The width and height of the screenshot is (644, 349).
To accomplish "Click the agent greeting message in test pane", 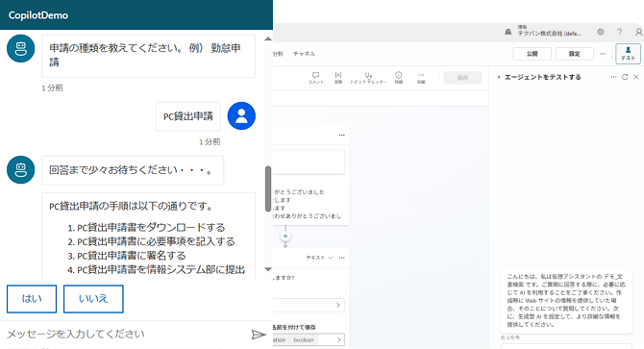I will 566,300.
